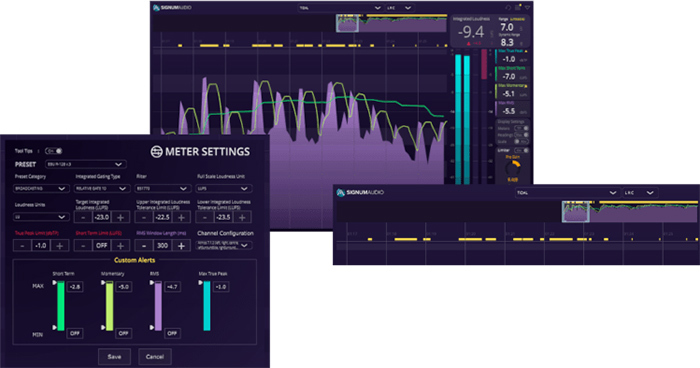Click the red warning triangle under Integrated Loudness
The image size is (700, 368).
469,44
